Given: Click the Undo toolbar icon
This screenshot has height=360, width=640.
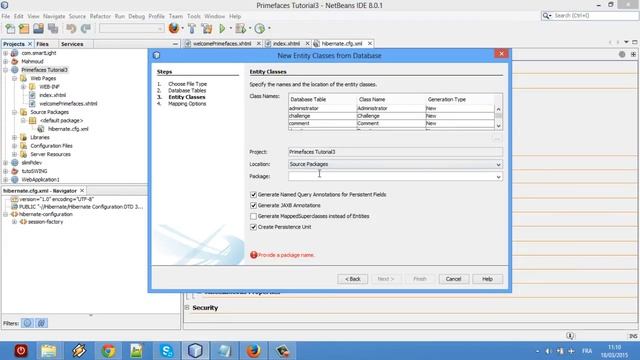Looking at the screenshot, I should (71, 29).
